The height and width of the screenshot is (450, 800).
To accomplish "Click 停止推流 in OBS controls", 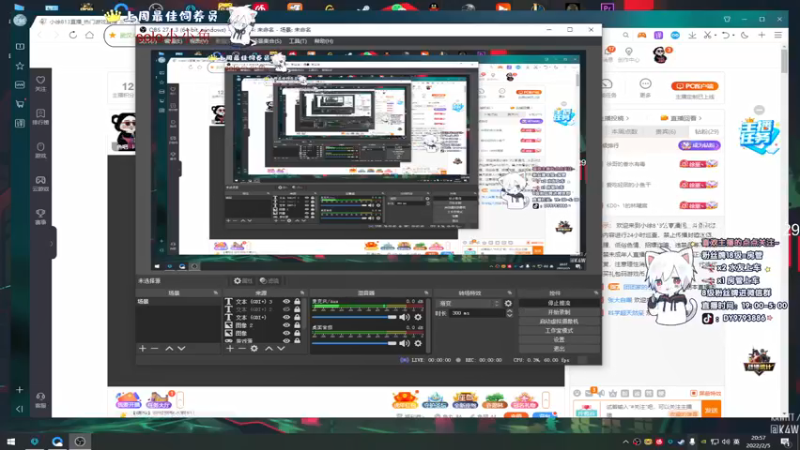I will click(x=559, y=303).
